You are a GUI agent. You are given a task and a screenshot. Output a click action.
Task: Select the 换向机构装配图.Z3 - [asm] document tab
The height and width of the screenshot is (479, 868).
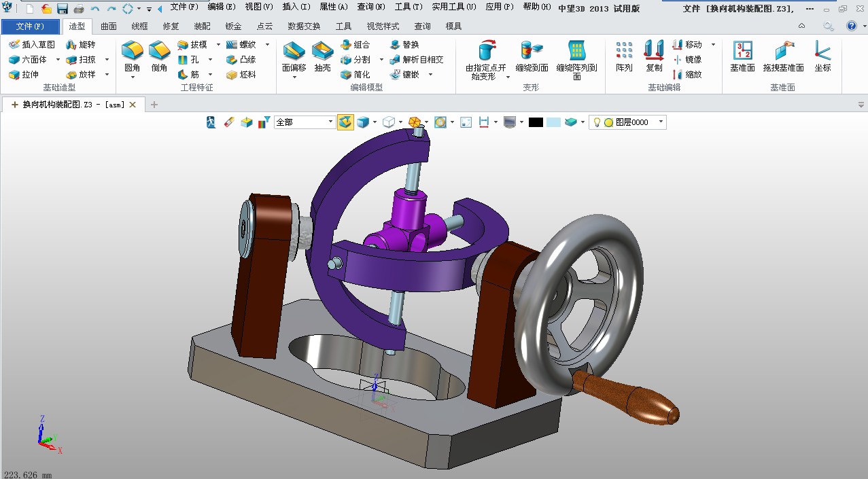click(73, 105)
